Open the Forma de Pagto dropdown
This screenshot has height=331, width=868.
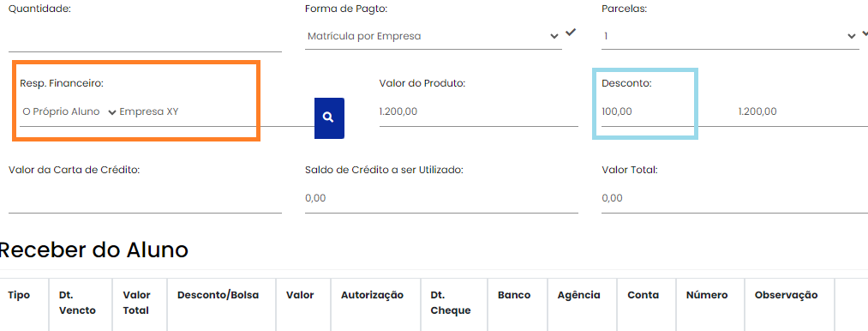(434, 36)
